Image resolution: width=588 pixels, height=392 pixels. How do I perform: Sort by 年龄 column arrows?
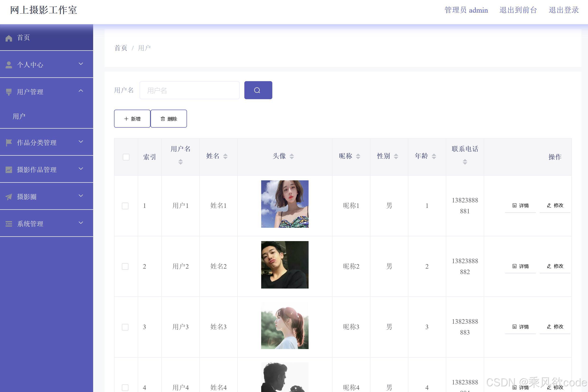434,156
